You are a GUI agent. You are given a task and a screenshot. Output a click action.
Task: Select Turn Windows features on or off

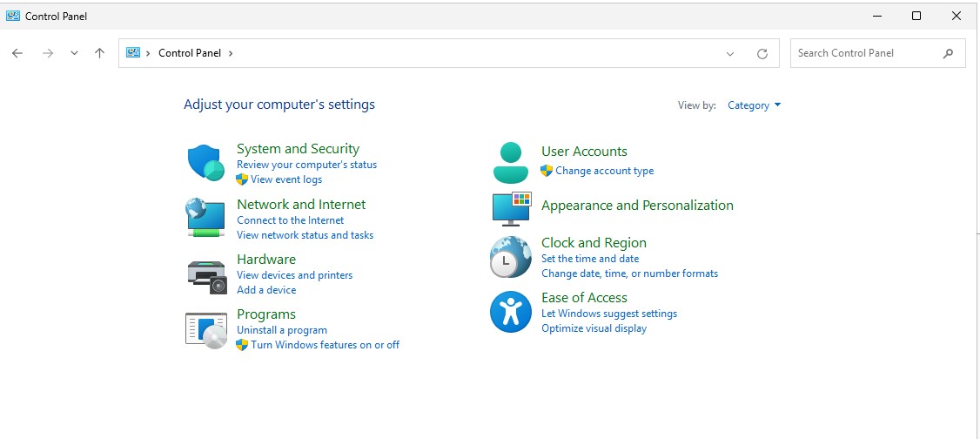point(325,345)
